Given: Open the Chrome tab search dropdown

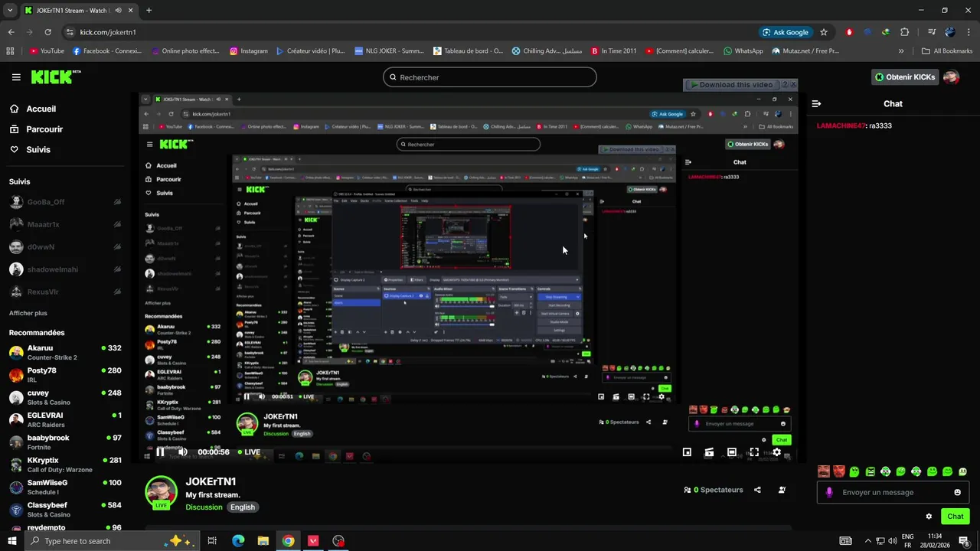Looking at the screenshot, I should (x=10, y=10).
